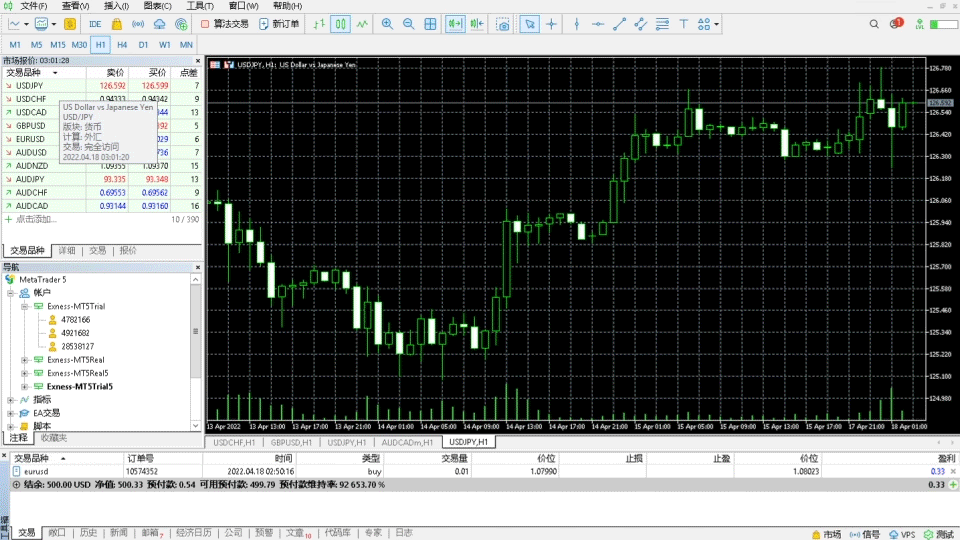Switch chart to candlestick display mode

(x=339, y=23)
